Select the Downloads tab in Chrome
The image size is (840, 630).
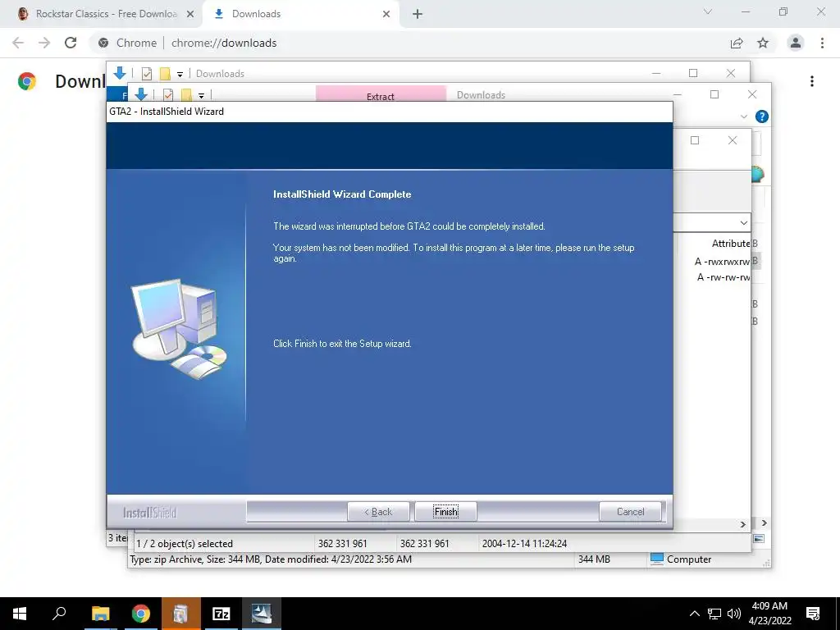point(299,14)
